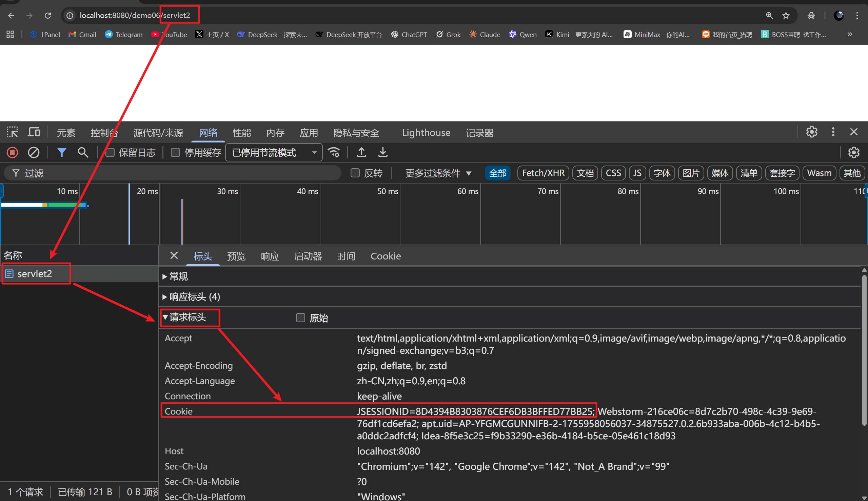This screenshot has width=868, height=501.
Task: Open the network filter search
Action: (82, 152)
